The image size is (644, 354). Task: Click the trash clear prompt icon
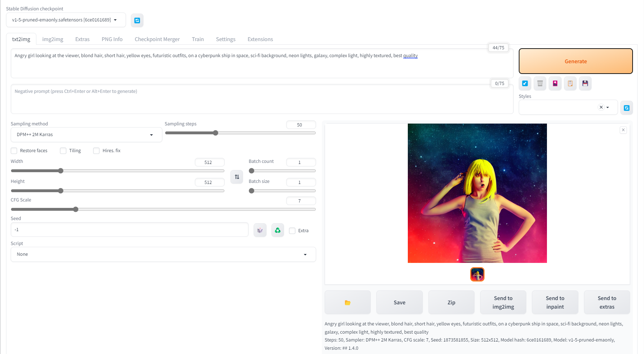click(x=540, y=83)
